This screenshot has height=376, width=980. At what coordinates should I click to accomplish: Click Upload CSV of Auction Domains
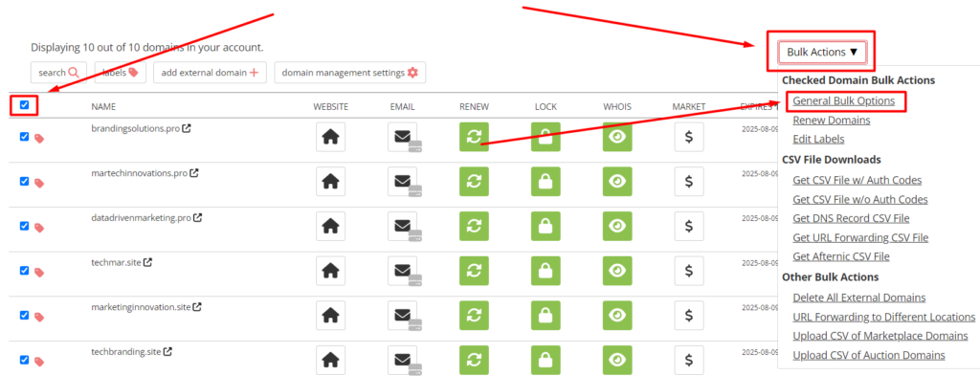click(x=869, y=355)
